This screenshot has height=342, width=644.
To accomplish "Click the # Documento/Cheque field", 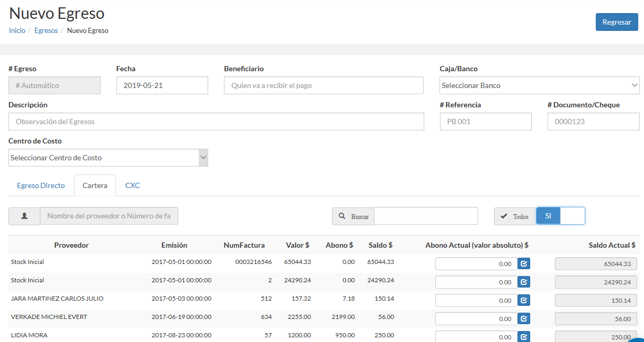I will point(594,122).
